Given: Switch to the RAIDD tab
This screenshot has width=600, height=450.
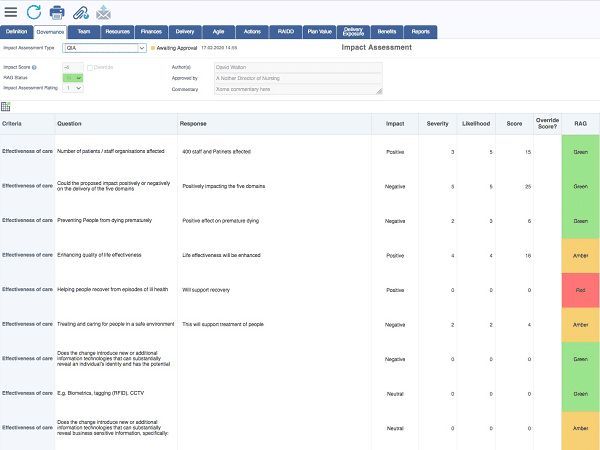Looking at the screenshot, I should click(286, 32).
